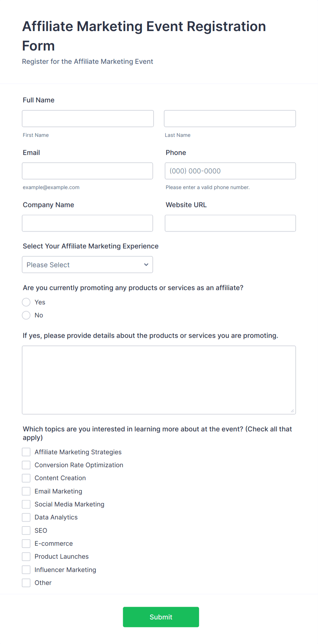This screenshot has height=644, width=318.
Task: Check the Other topic checkbox
Action: (26, 583)
